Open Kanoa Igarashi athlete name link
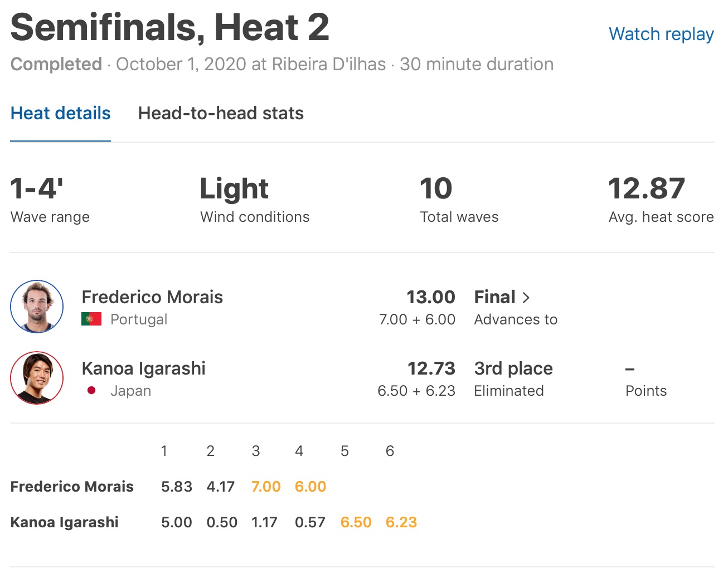 (143, 368)
